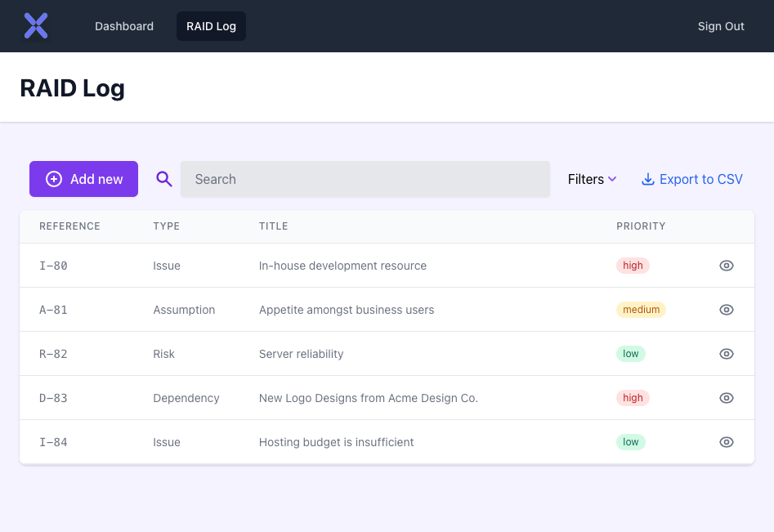Image resolution: width=774 pixels, height=532 pixels.
Task: Click the REFERENCE column header
Action: (x=69, y=226)
